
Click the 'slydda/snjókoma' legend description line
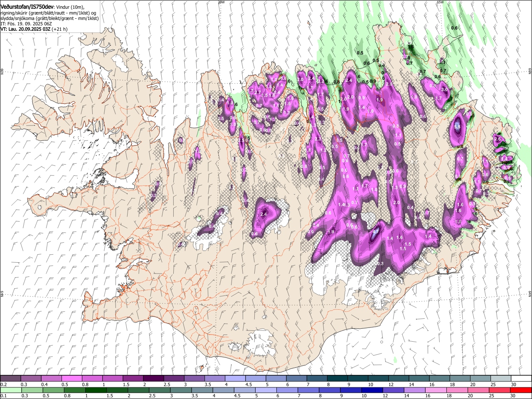point(49,18)
